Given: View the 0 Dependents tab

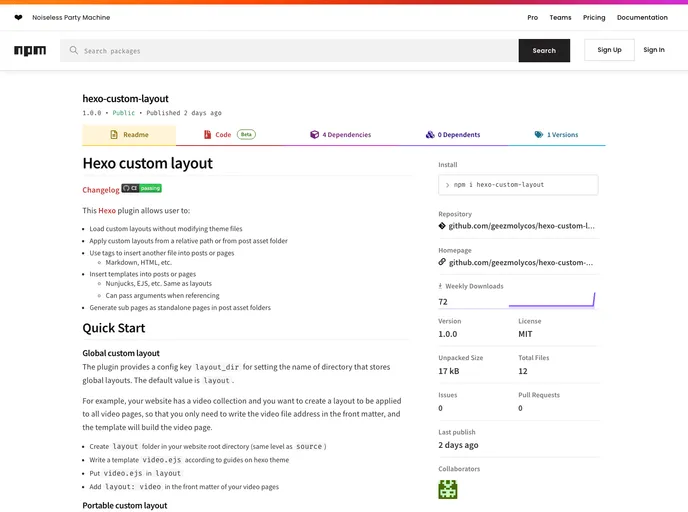Looking at the screenshot, I should tap(452, 135).
